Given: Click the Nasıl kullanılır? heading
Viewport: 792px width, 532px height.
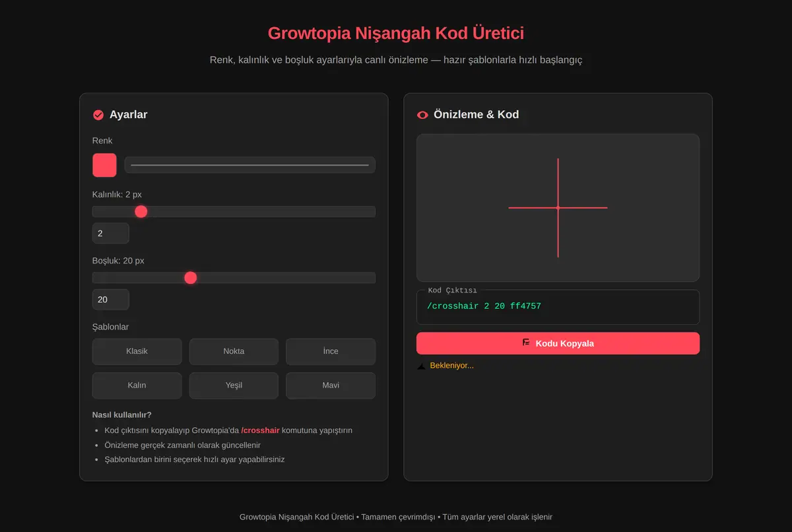Looking at the screenshot, I should (122, 415).
